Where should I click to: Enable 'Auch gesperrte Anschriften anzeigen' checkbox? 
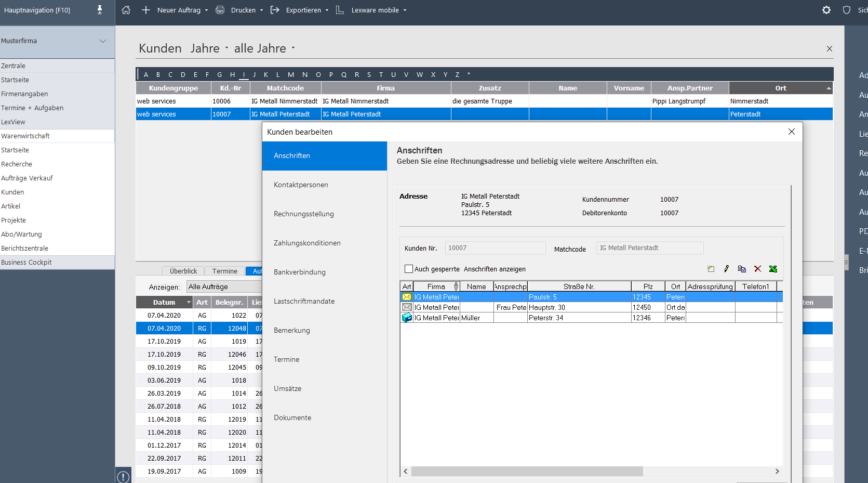click(409, 269)
